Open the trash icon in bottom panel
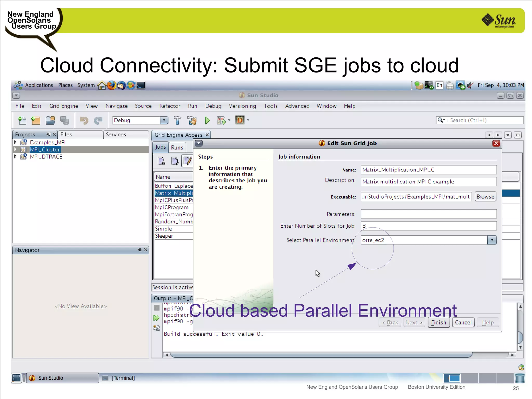This screenshot has height=399, width=532. [520, 378]
